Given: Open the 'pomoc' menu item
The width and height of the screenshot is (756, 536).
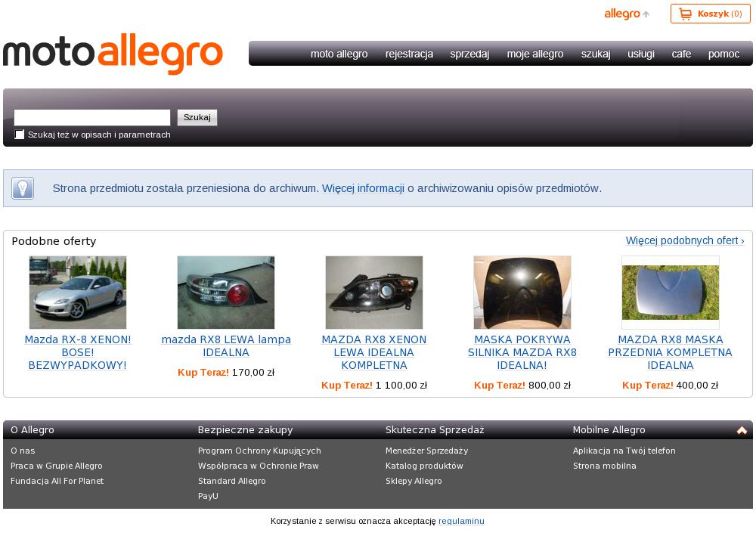Looking at the screenshot, I should [x=723, y=54].
